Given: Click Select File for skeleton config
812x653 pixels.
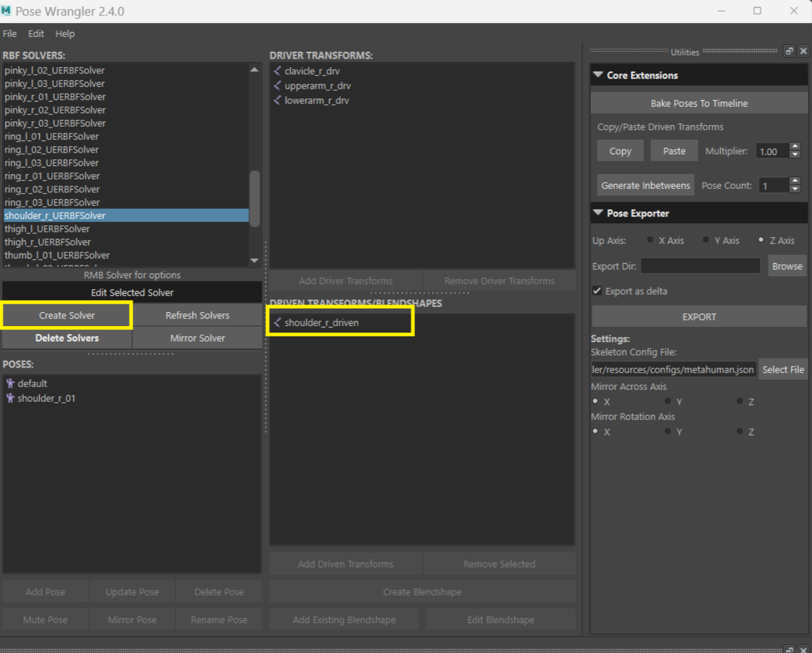Looking at the screenshot, I should [x=783, y=370].
